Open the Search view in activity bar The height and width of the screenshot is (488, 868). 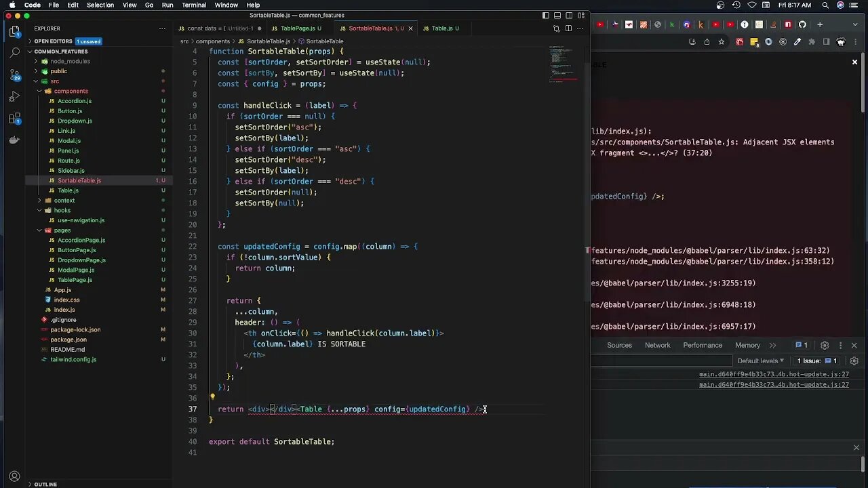point(15,52)
